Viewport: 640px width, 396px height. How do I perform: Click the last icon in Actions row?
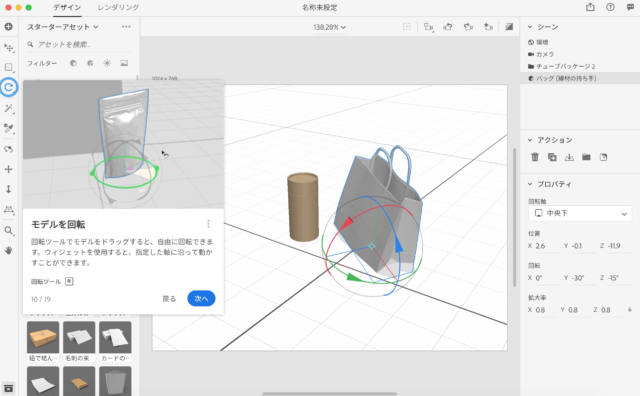click(604, 157)
